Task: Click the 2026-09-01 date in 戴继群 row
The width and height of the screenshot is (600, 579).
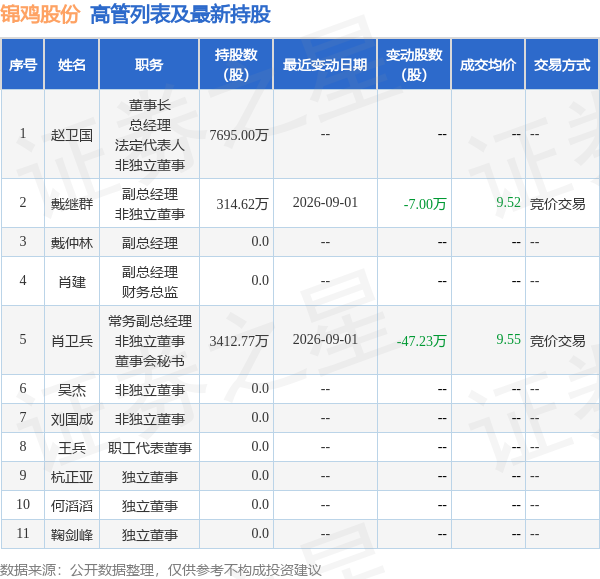Action: coord(325,202)
